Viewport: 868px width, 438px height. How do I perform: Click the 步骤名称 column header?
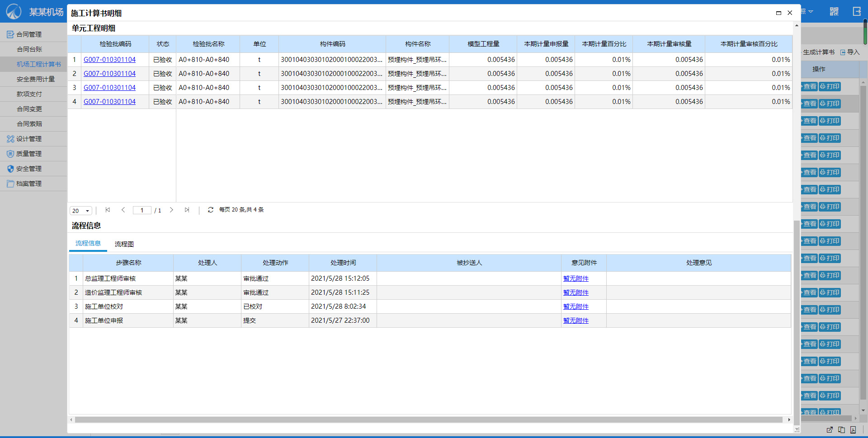click(x=128, y=263)
